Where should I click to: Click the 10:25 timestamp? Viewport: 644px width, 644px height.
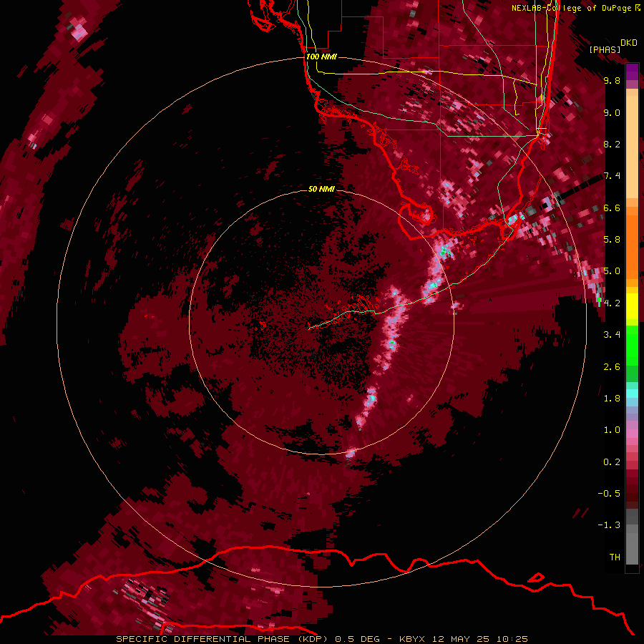(x=512, y=639)
